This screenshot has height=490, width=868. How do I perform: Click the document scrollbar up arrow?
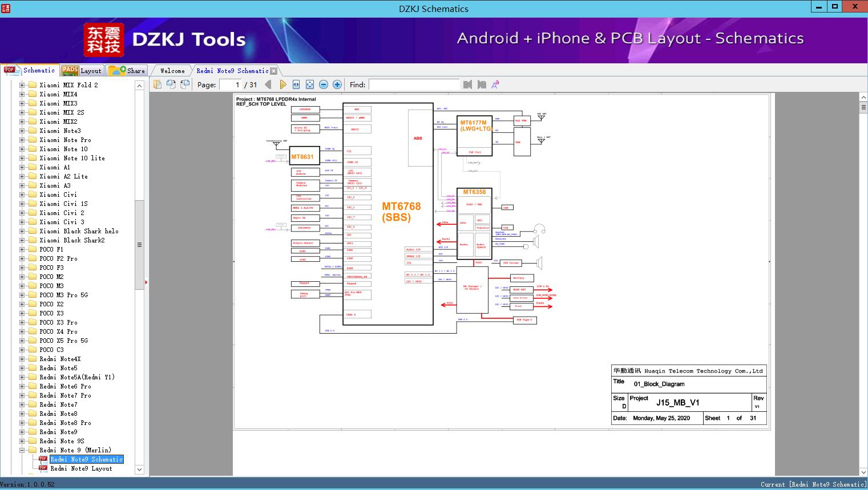tap(863, 98)
